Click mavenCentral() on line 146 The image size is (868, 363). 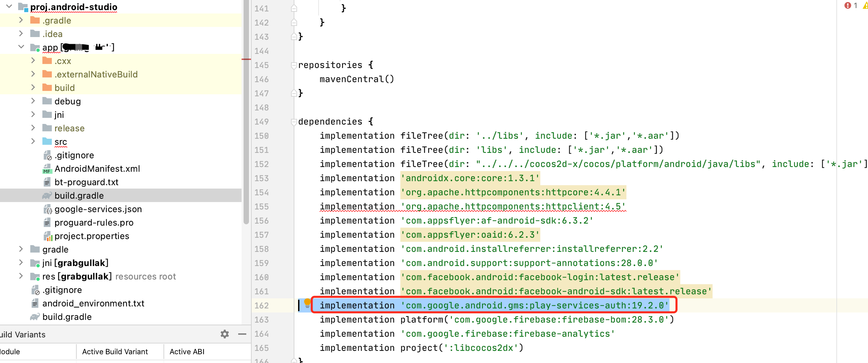tap(357, 79)
